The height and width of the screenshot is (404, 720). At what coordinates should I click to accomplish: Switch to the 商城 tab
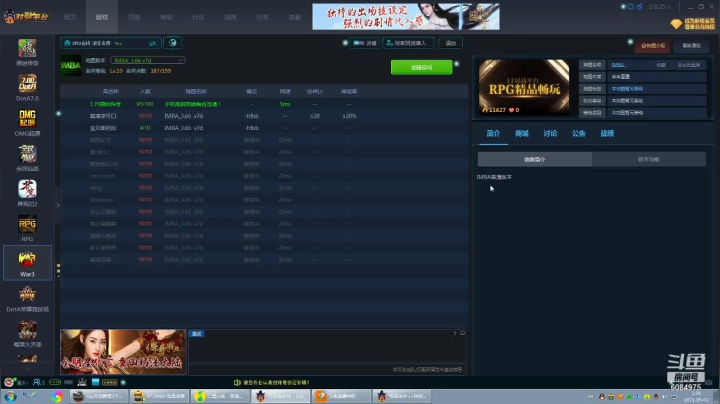coord(522,134)
